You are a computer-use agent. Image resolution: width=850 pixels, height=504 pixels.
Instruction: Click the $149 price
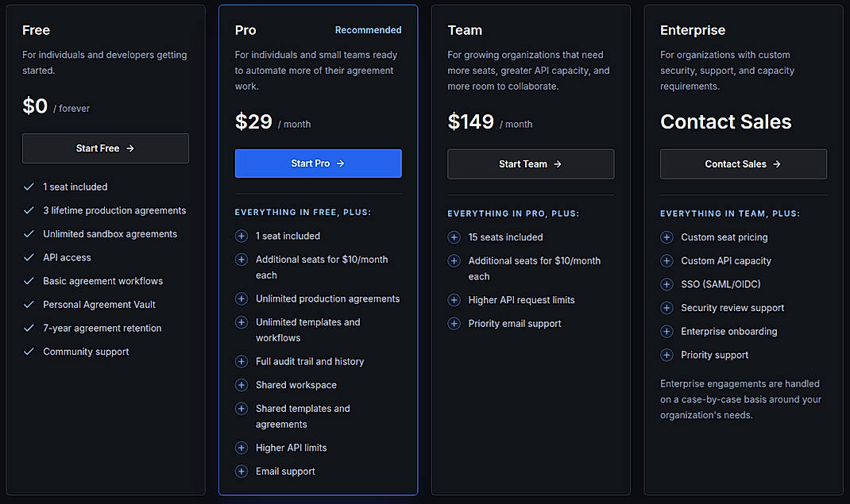(470, 121)
